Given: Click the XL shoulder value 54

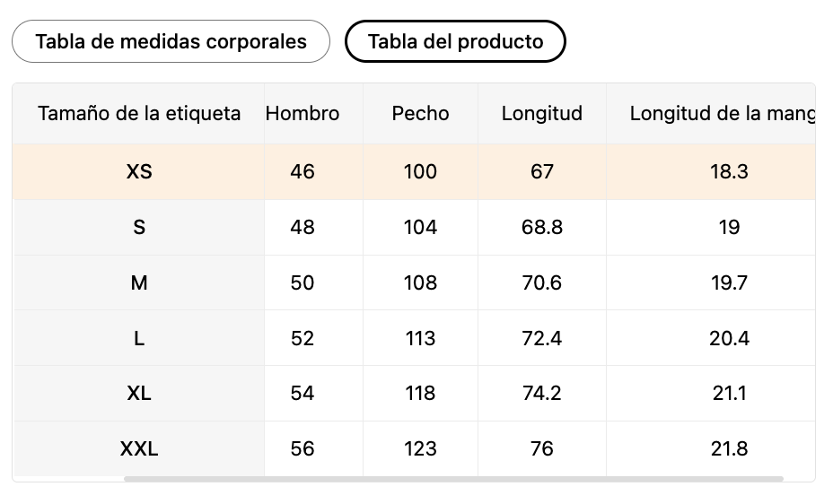Looking at the screenshot, I should pos(303,393).
